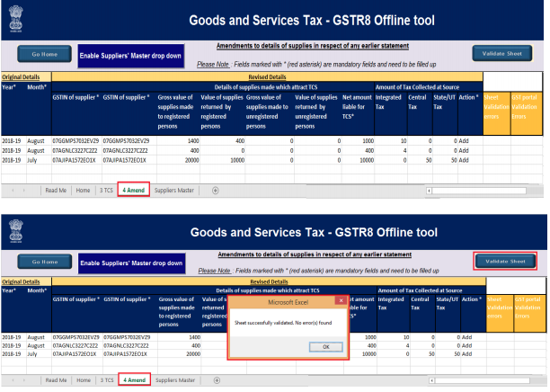Select Add action cell in July row, top sheet
550x392 pixels.
470,160
